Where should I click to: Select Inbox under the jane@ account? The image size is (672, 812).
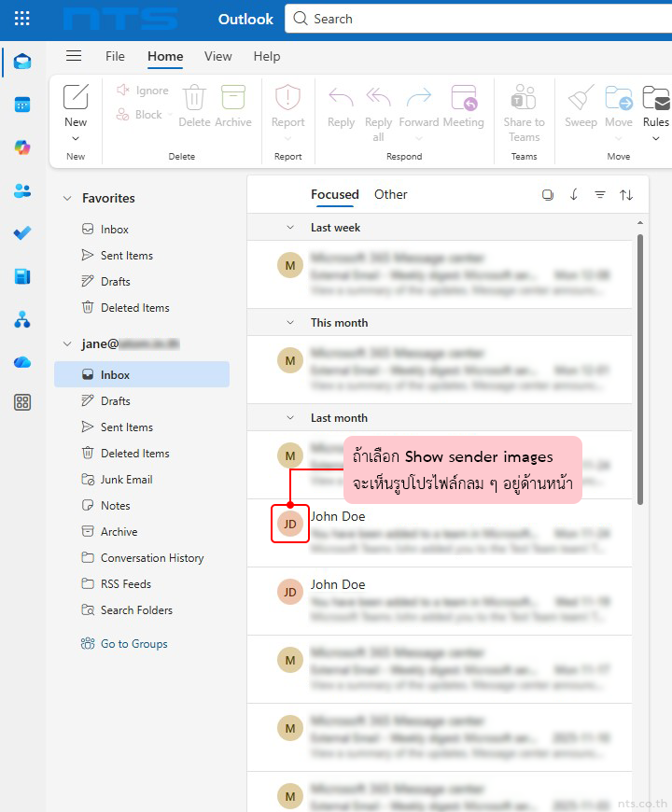click(x=142, y=374)
